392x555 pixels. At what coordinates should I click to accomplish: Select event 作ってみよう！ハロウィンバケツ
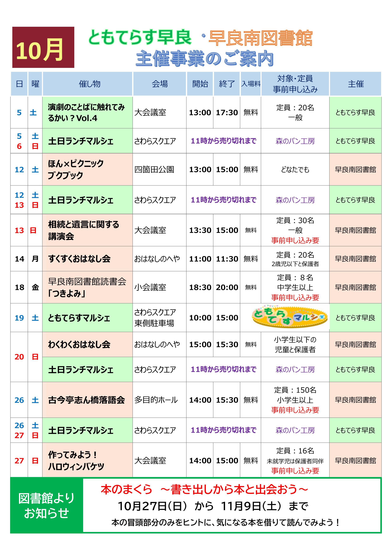(x=76, y=461)
